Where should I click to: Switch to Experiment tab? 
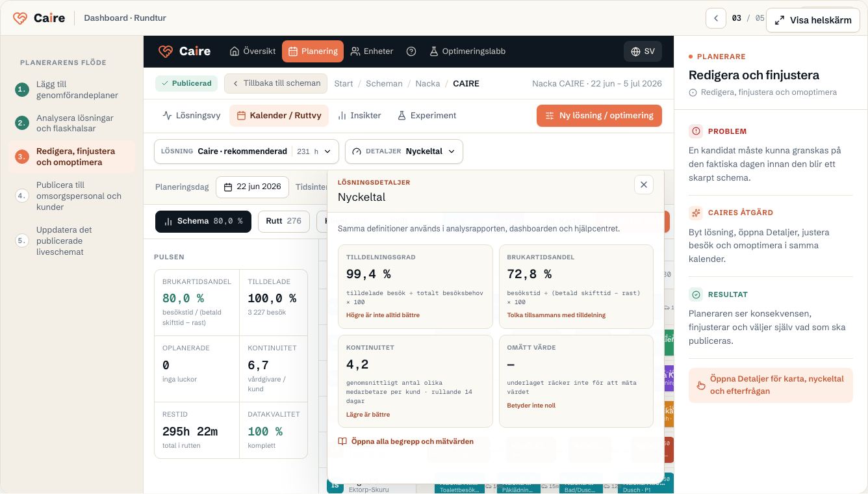coord(427,116)
